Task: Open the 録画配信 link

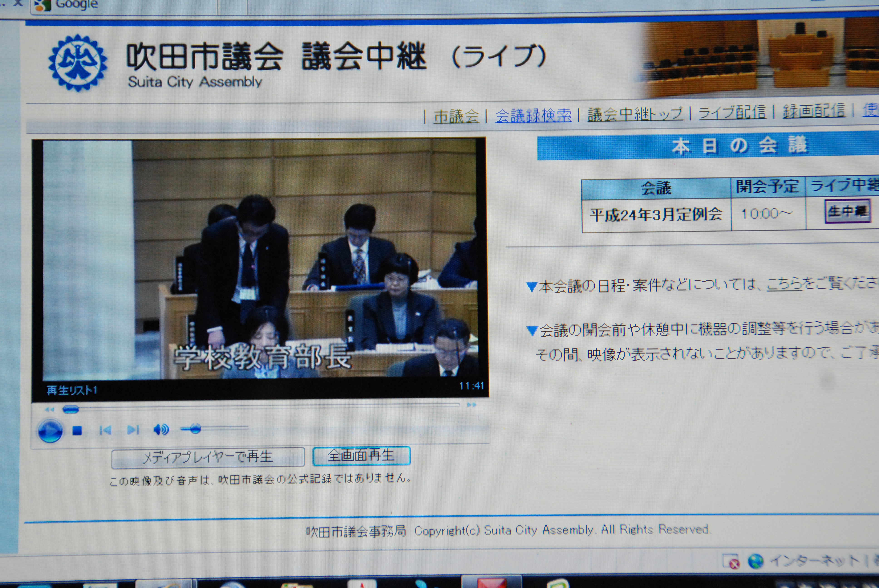Action: 814,111
